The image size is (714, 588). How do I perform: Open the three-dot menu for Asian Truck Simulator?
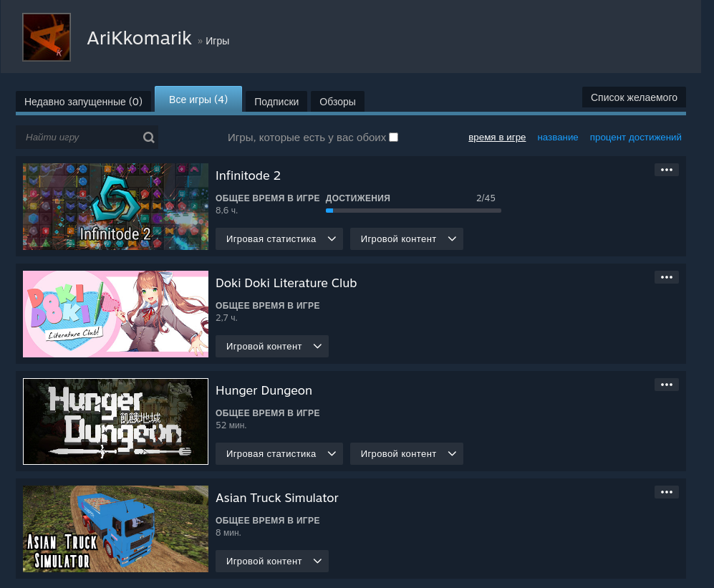(666, 492)
